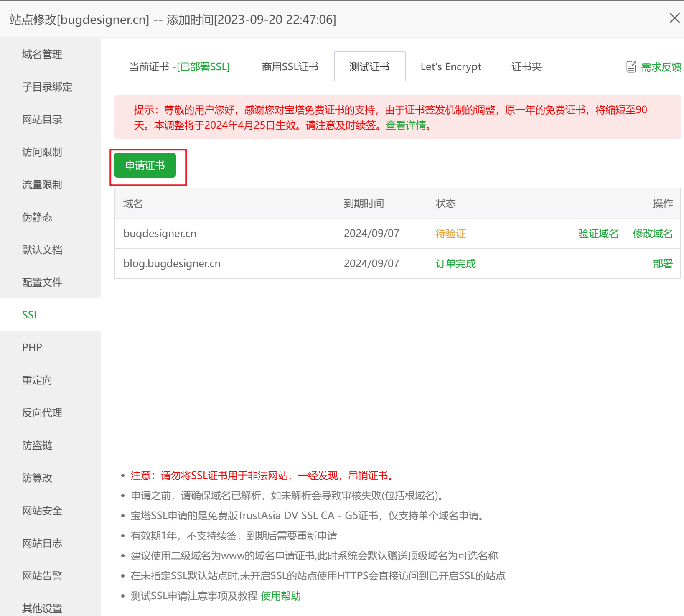The image size is (684, 616).
Task: Open 其他设置 in the sidebar
Action: (50, 604)
